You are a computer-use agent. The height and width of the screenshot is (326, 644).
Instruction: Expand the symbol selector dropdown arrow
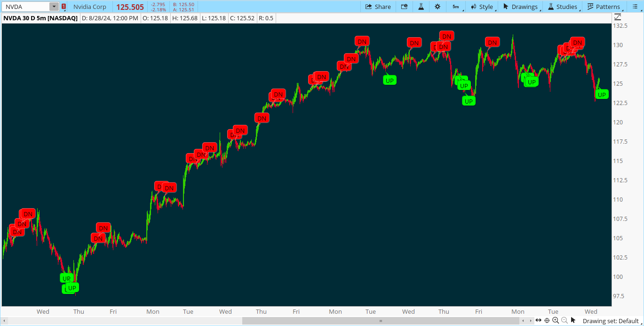(x=54, y=7)
